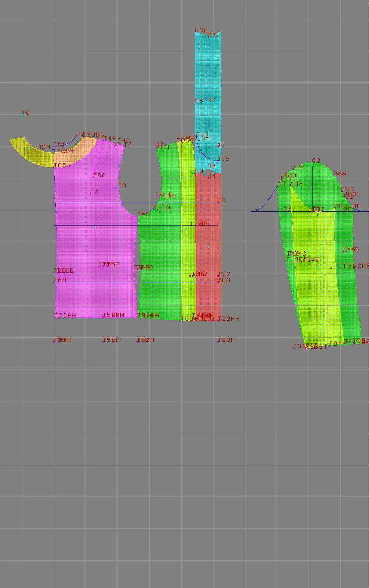Select the T50 point label
This screenshot has width=369, height=588.
(99, 175)
